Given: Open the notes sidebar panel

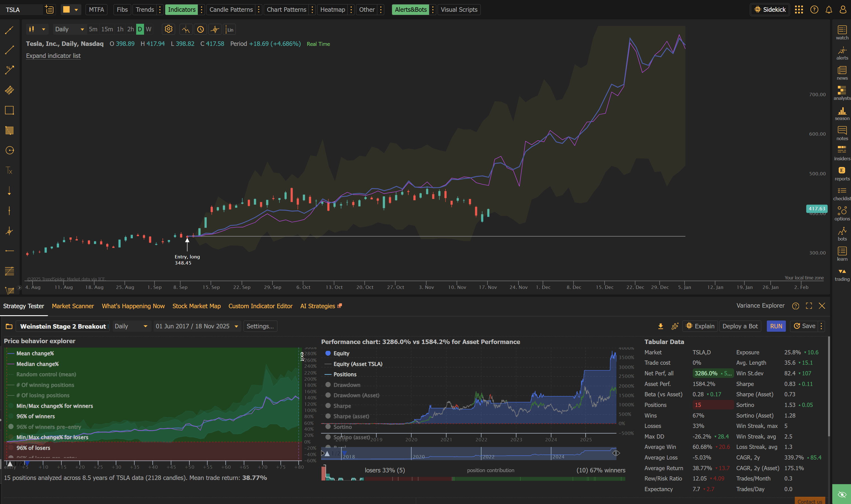Looking at the screenshot, I should click(842, 133).
